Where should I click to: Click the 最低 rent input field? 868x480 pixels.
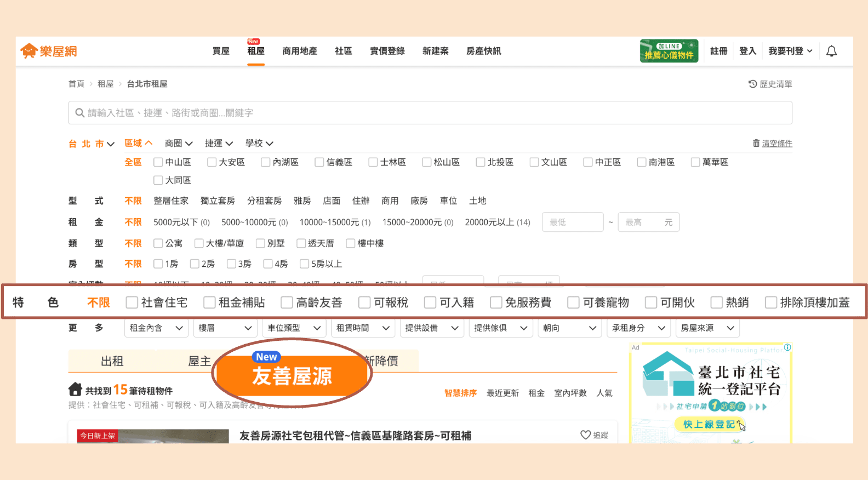coord(573,222)
